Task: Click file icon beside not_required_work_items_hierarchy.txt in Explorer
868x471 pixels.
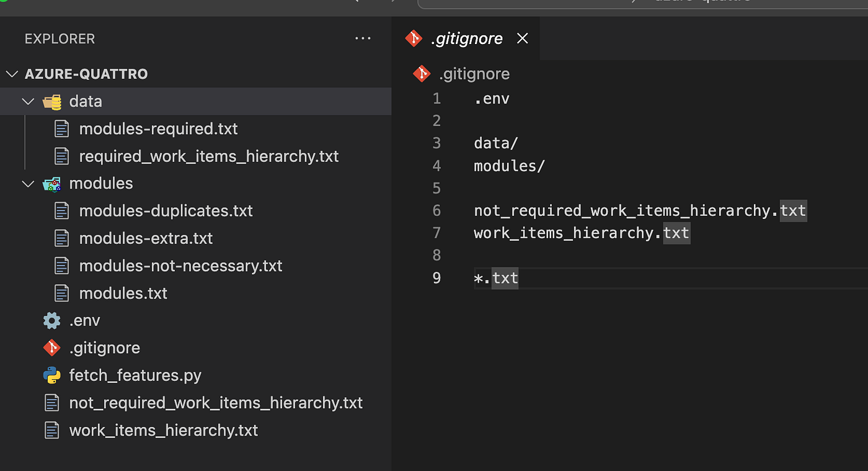Action: [52, 403]
